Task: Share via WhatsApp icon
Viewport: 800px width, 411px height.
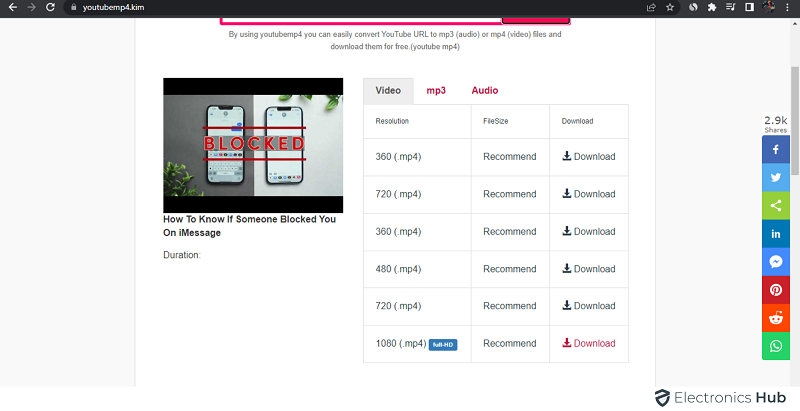Action: pos(776,346)
